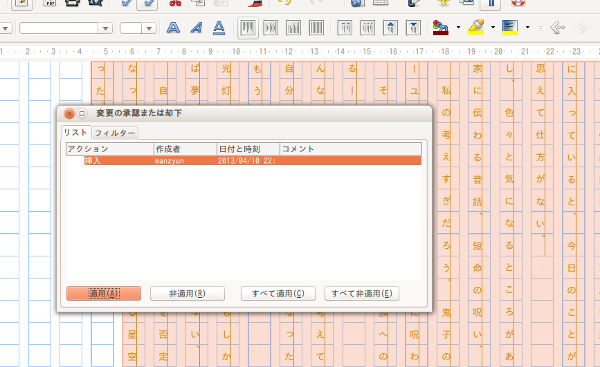Toggle auto spellcheck icon in top toolbar
Screen dimensions: 600x367
(147, 4)
